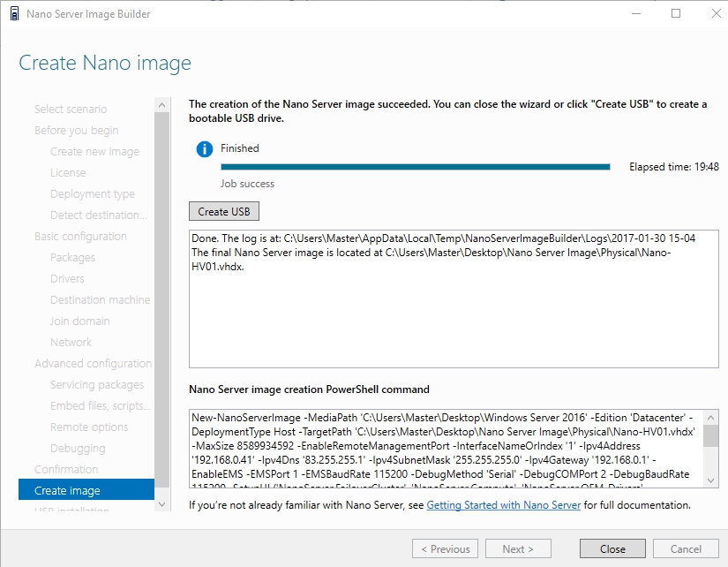Click inside the PowerShell command text box
Screen dimensions: 728x567
(x=446, y=448)
